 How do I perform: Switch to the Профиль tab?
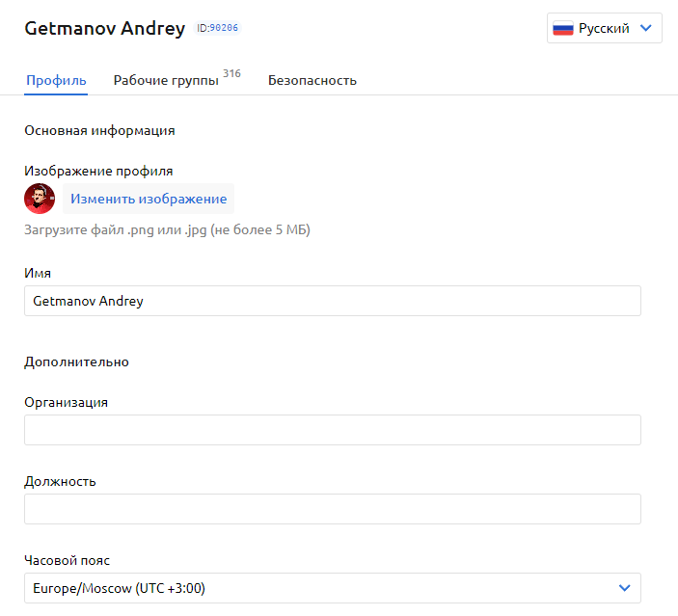56,81
